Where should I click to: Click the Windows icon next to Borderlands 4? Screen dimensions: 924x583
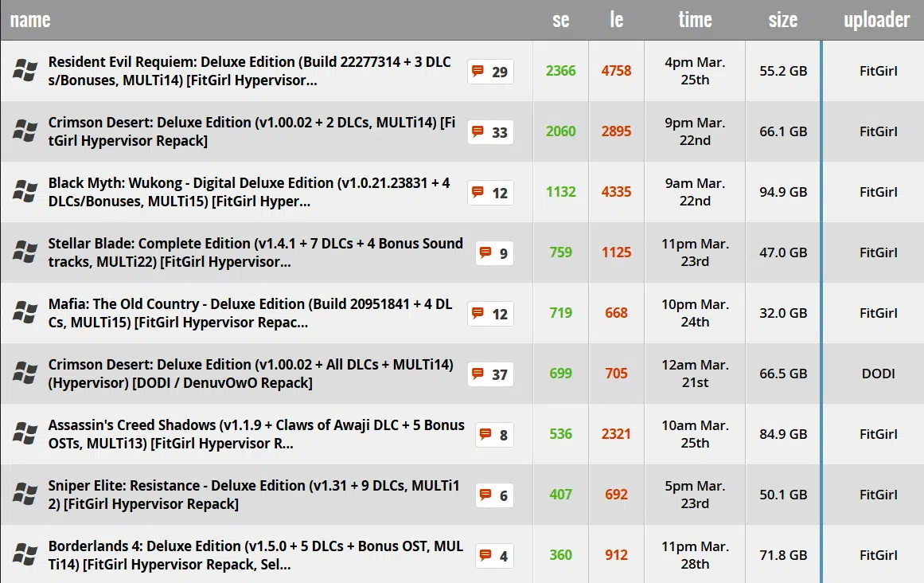click(24, 554)
